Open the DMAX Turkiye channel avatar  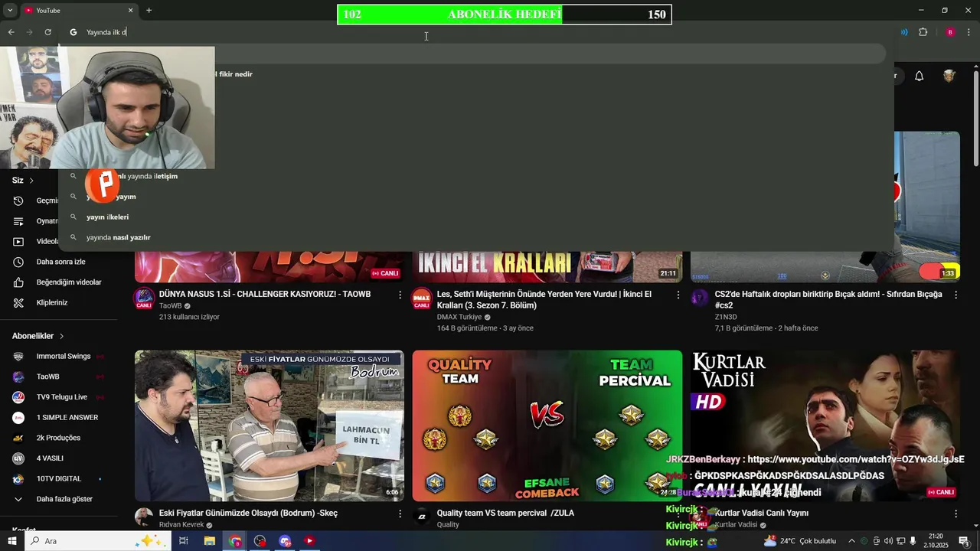tap(422, 298)
